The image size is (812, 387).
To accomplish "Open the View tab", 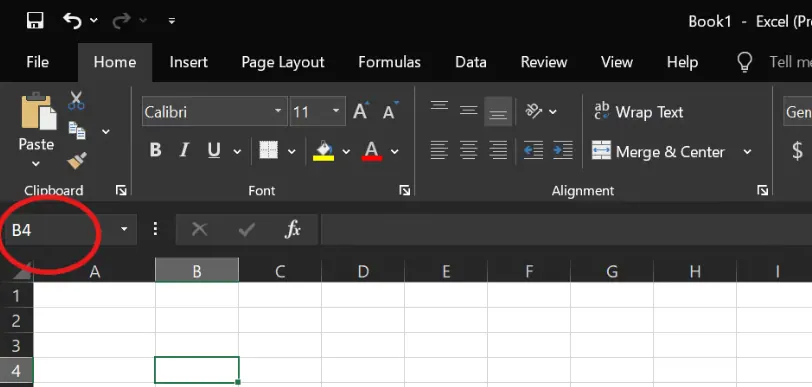I will (x=617, y=62).
